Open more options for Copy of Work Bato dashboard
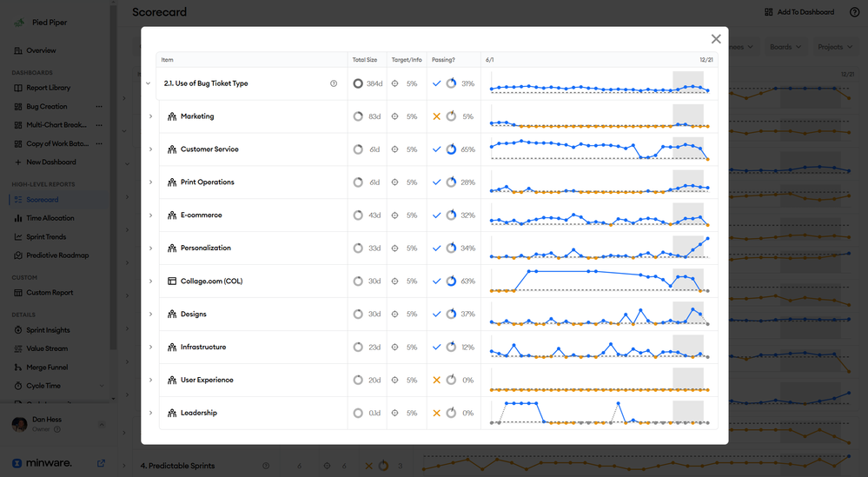 click(x=99, y=143)
